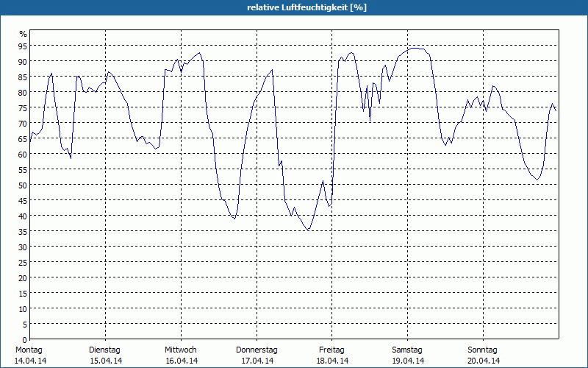588x368 pixels.
Task: Click the y-axis value 75
Action: tap(23, 107)
